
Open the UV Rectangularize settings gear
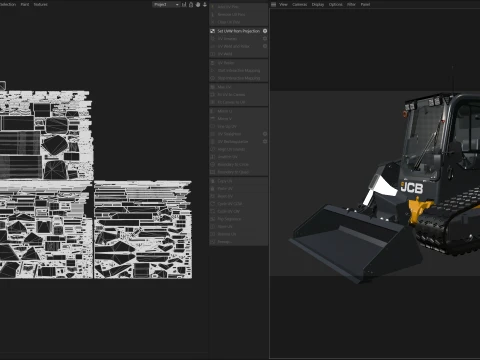[265, 142]
